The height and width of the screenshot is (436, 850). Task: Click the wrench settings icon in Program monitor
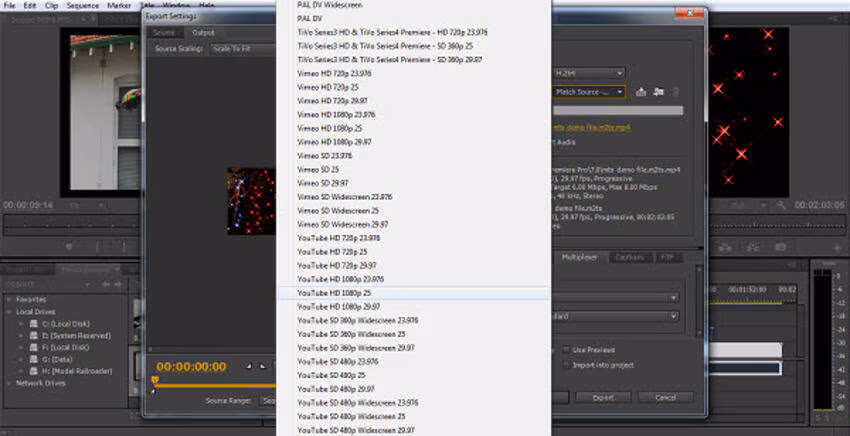point(781,206)
